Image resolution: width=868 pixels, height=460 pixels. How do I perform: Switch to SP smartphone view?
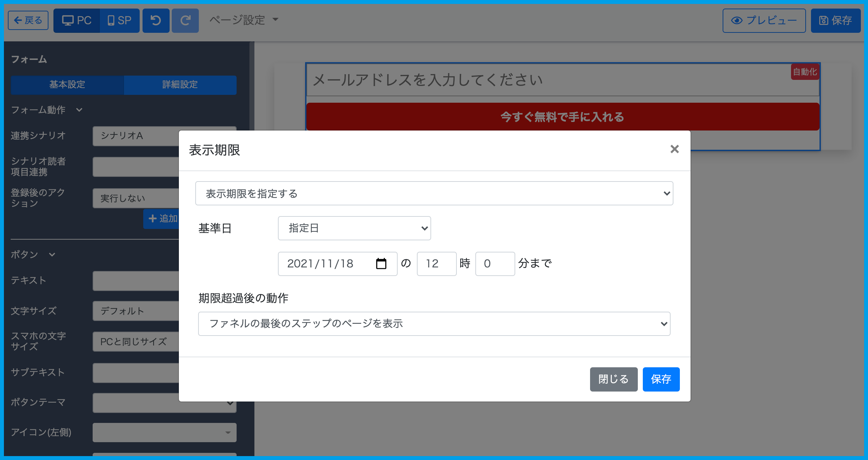tap(120, 20)
